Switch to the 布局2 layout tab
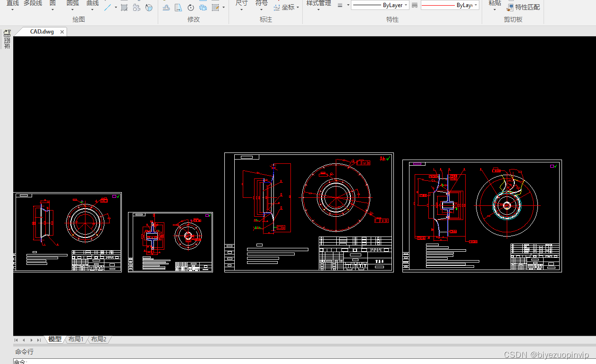Screen dimensions: 596x364 point(98,339)
